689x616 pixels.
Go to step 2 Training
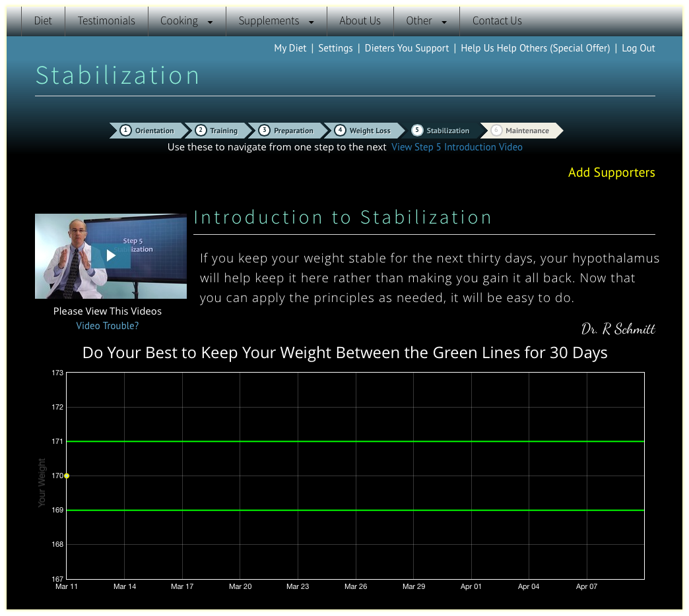[x=217, y=131]
